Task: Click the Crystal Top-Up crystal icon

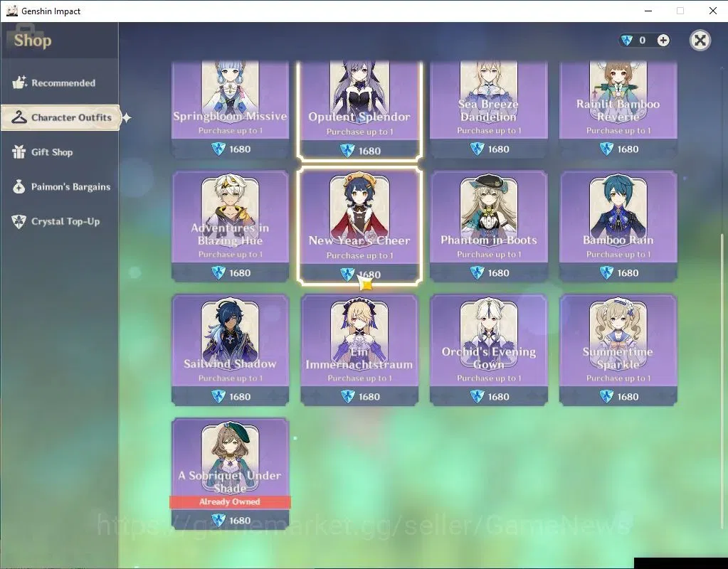Action: click(19, 221)
